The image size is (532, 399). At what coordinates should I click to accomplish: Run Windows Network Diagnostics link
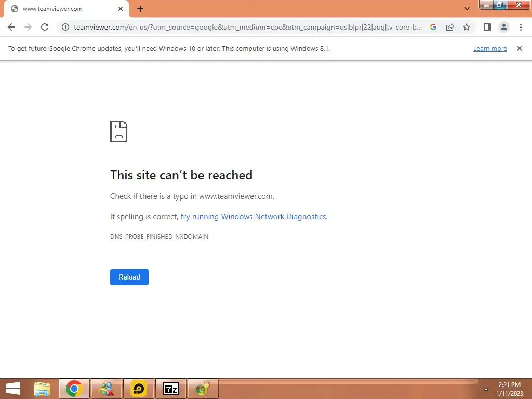click(254, 217)
